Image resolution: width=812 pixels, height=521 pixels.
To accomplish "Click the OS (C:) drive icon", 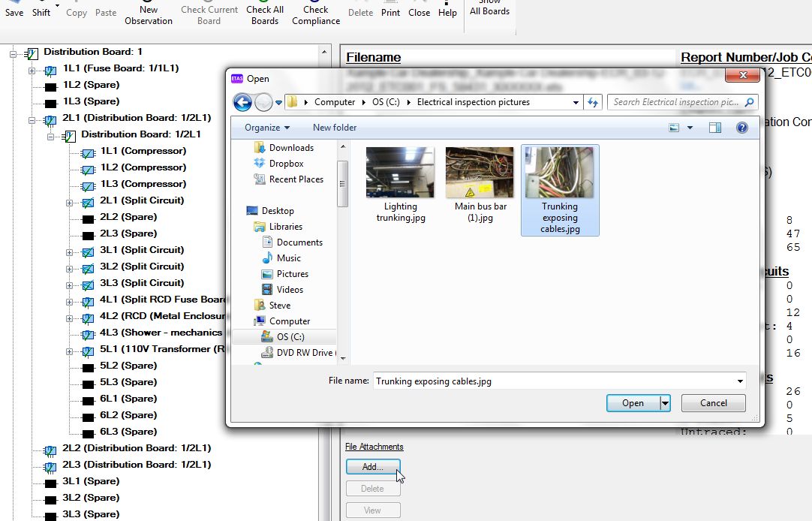I will 267,336.
